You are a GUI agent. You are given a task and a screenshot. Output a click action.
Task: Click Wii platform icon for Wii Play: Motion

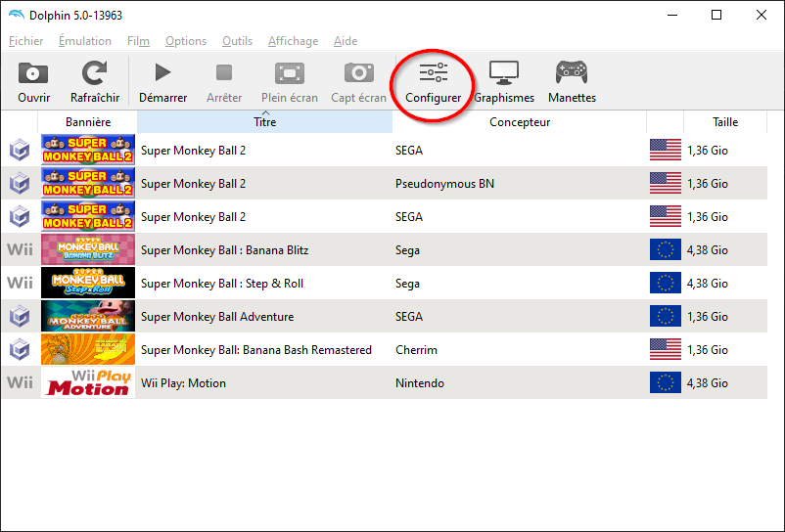pyautogui.click(x=20, y=383)
